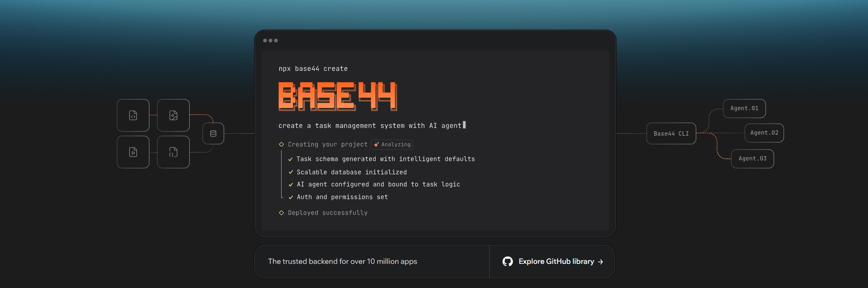
Task: Click 'The trusted backend for over 10 million apps'
Action: point(343,262)
